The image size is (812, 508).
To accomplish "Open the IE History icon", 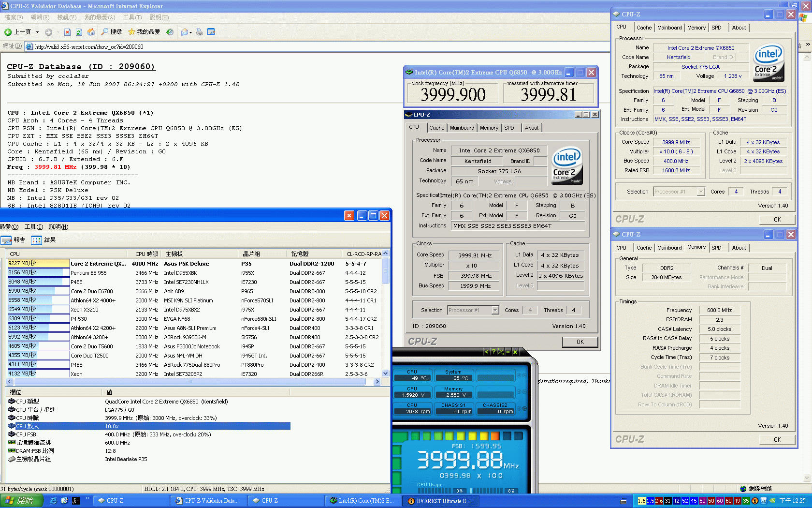I will click(x=170, y=32).
